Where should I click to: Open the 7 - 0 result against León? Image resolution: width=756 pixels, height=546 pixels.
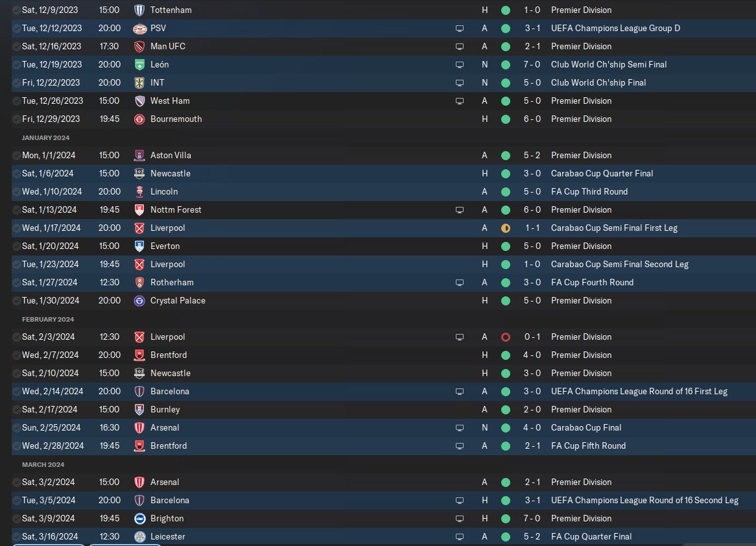(532, 65)
